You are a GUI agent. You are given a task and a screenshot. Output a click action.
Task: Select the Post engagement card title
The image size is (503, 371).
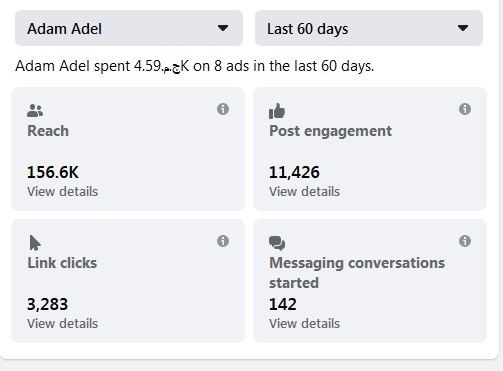tap(331, 131)
